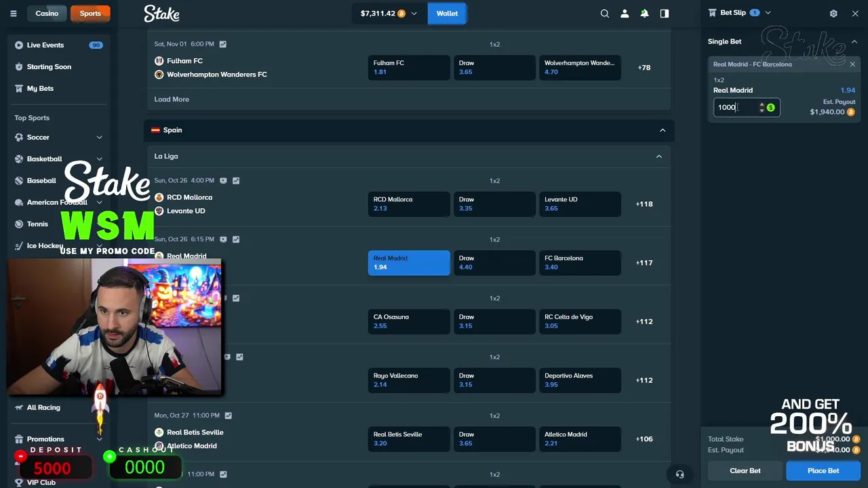Select Wolverhampton odds 4.70
The height and width of the screenshot is (488, 868).
pyautogui.click(x=580, y=68)
